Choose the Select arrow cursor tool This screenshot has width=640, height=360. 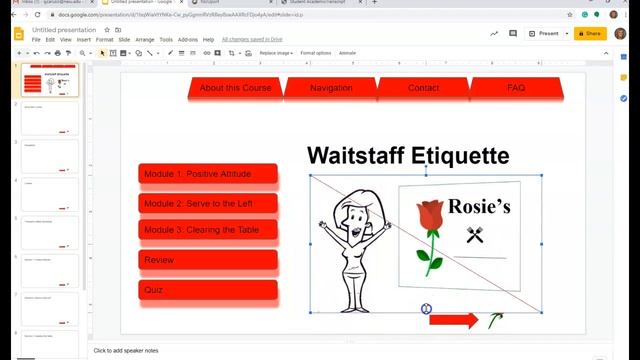point(102,53)
